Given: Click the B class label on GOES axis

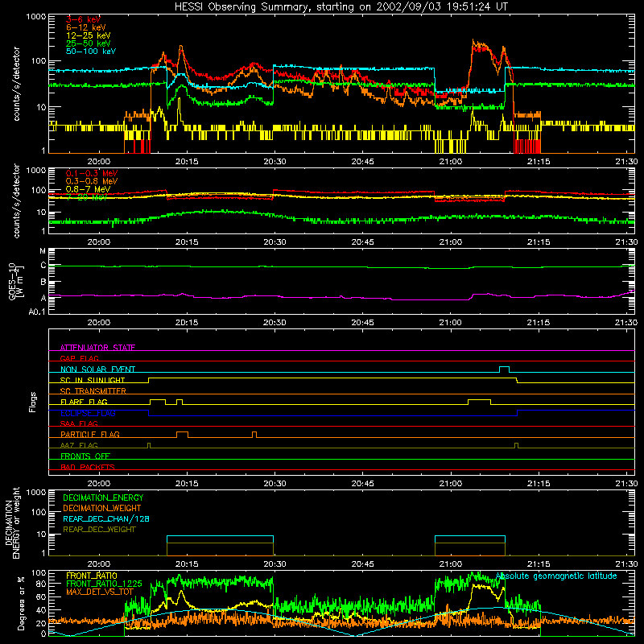Looking at the screenshot, I should point(43,283).
